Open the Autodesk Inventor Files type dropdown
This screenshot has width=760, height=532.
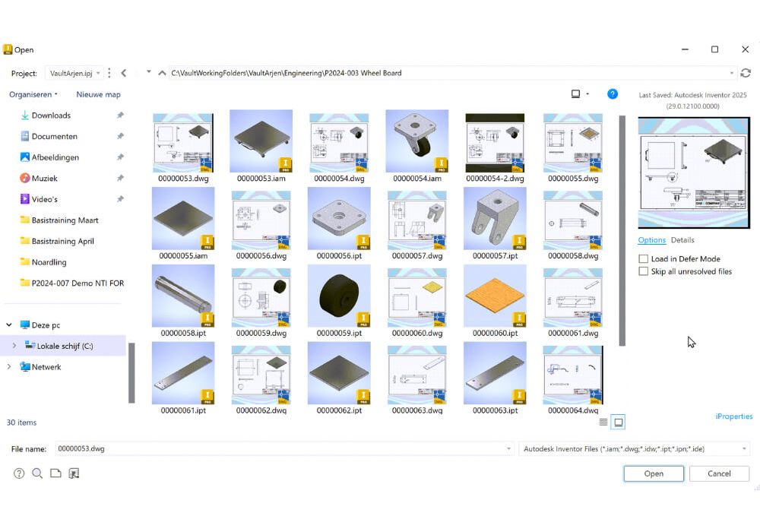tap(634, 449)
